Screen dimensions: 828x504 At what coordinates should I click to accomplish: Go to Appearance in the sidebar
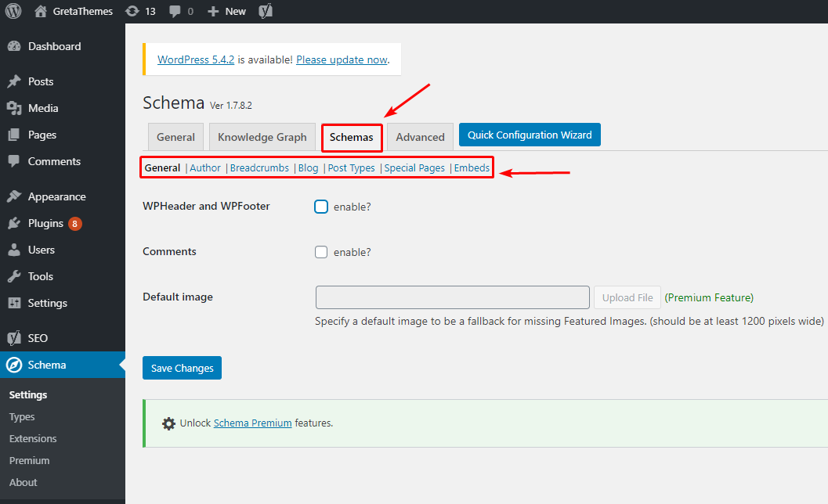tap(56, 196)
